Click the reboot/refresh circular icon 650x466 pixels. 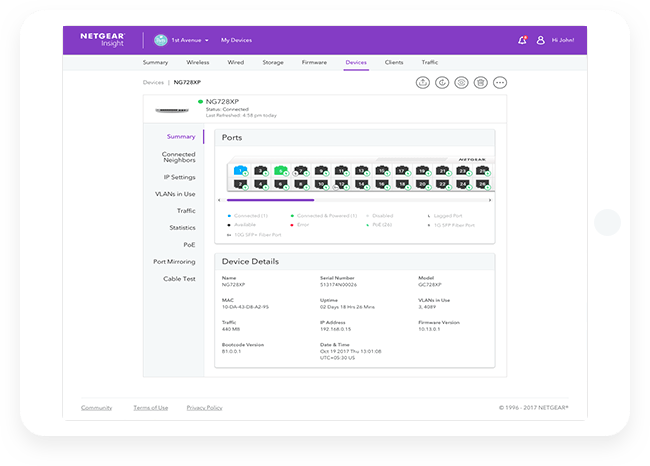click(x=442, y=83)
